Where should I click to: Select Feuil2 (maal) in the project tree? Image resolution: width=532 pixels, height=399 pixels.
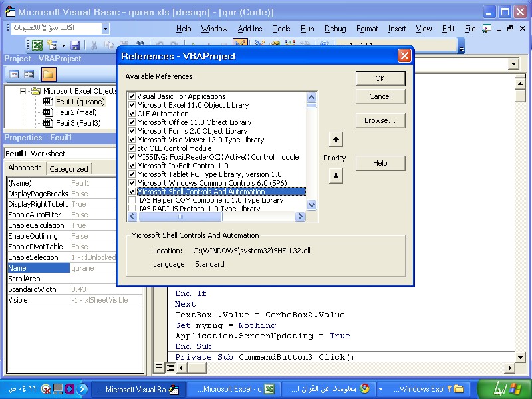point(76,112)
